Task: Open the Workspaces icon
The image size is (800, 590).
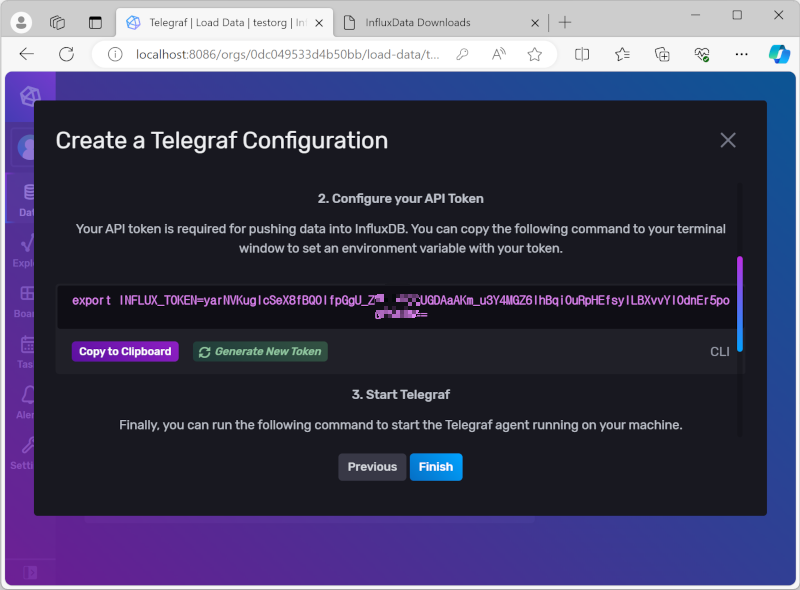Action: [57, 22]
